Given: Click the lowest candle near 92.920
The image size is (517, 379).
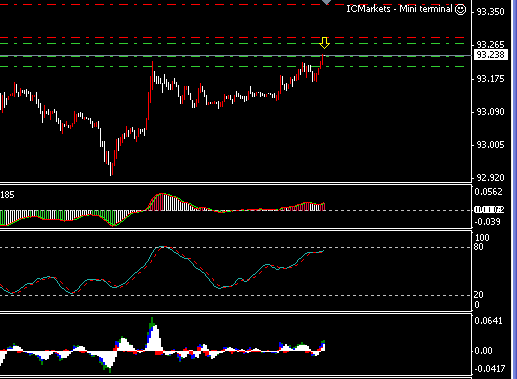Looking at the screenshot, I should [111, 168].
